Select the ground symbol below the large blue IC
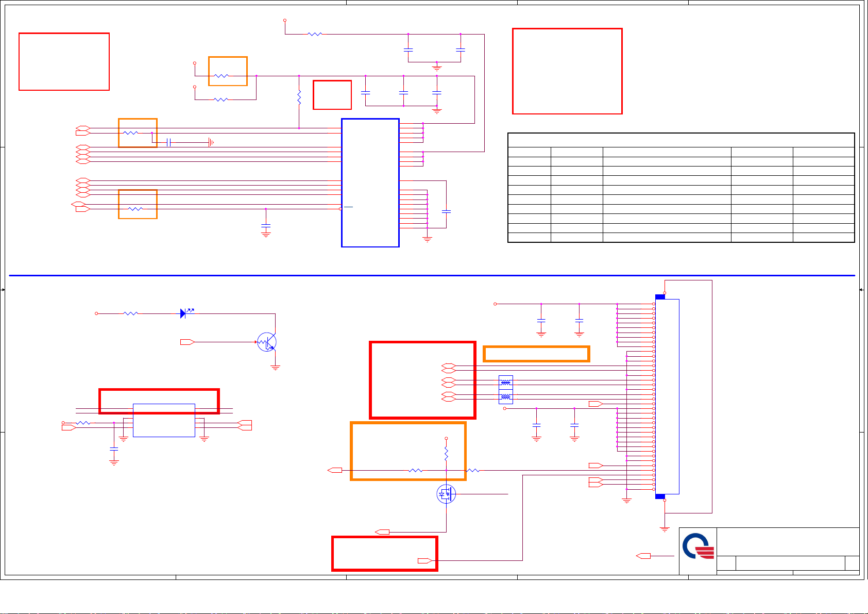Screen dimensions: 868x614 click(427, 239)
